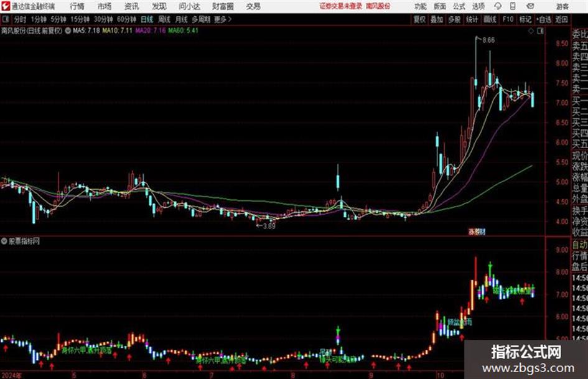This screenshot has height=379, width=588.
Task: Click the MA10: 7.11 label
Action: coord(118,30)
